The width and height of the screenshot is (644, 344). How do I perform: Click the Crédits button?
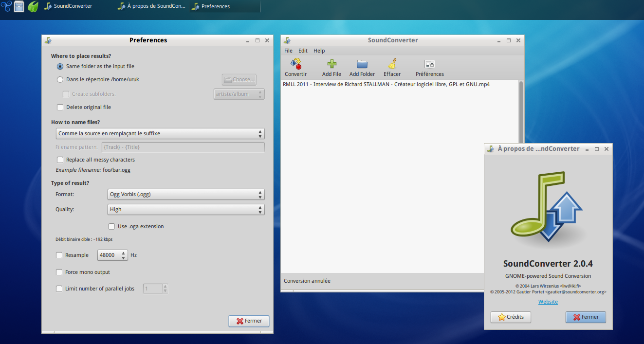coord(511,317)
